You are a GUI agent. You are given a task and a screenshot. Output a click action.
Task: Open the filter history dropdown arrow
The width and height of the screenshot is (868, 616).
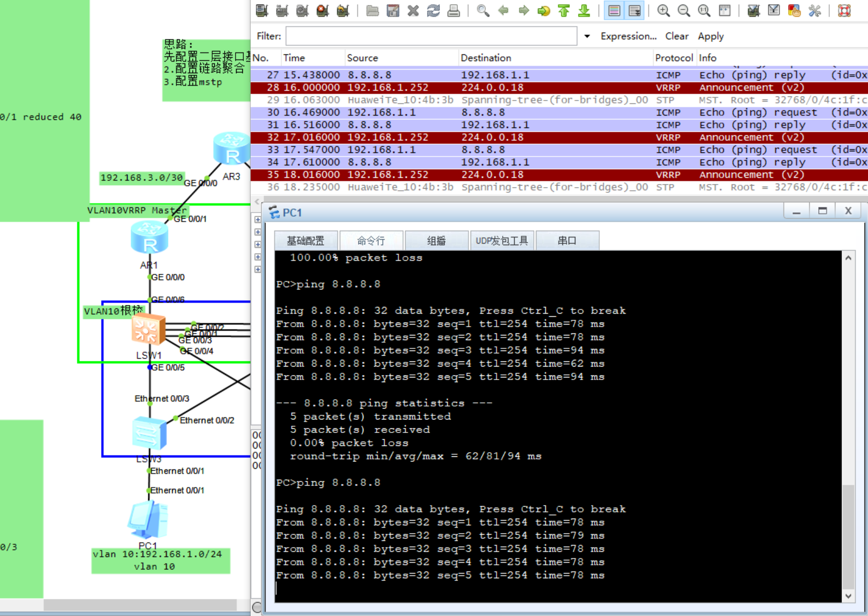pos(587,36)
